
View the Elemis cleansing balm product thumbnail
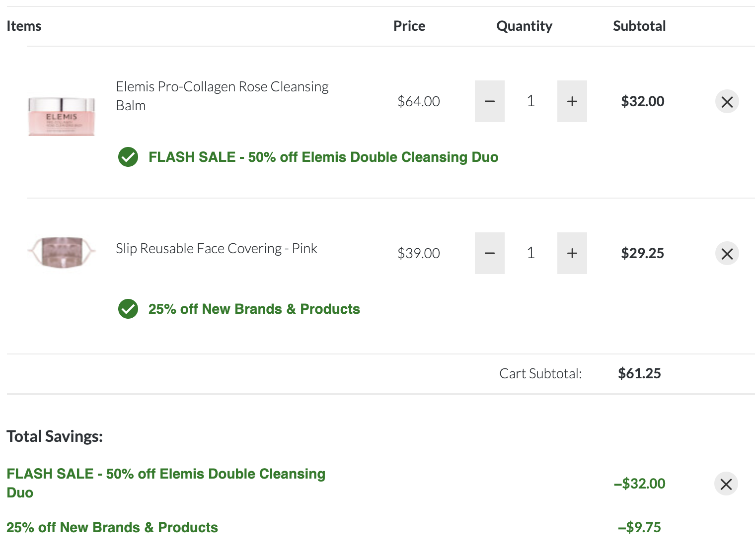pyautogui.click(x=61, y=116)
